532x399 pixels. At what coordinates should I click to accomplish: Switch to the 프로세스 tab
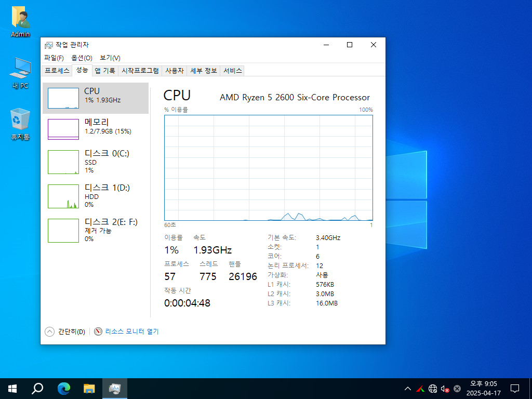[57, 71]
